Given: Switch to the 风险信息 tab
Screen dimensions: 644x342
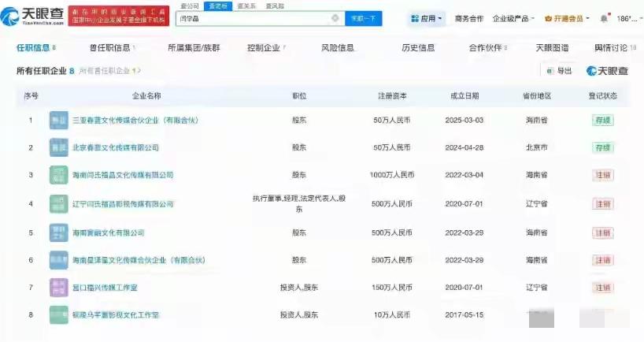Looking at the screenshot, I should [x=337, y=48].
